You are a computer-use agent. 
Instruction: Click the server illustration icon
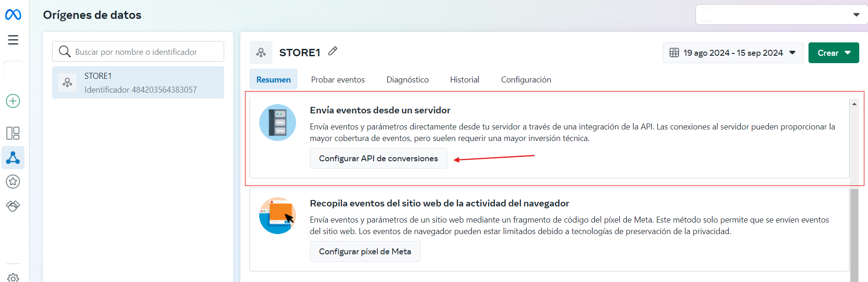[x=278, y=123]
